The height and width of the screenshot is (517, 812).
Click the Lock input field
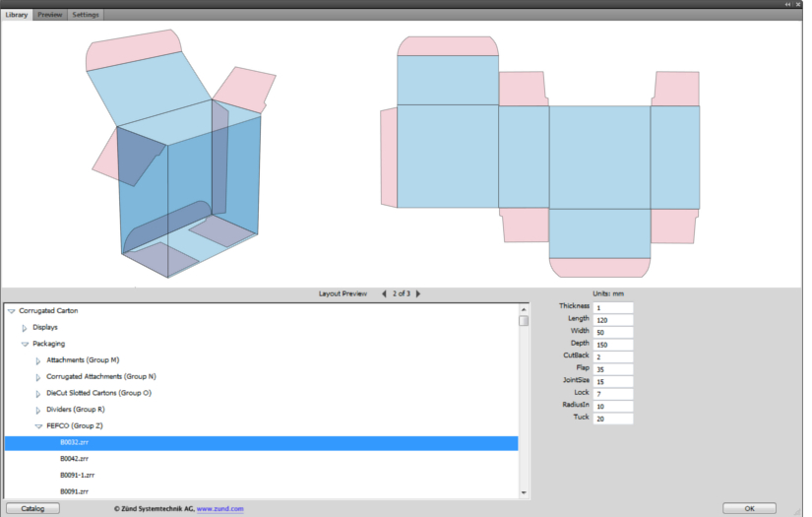coord(612,394)
